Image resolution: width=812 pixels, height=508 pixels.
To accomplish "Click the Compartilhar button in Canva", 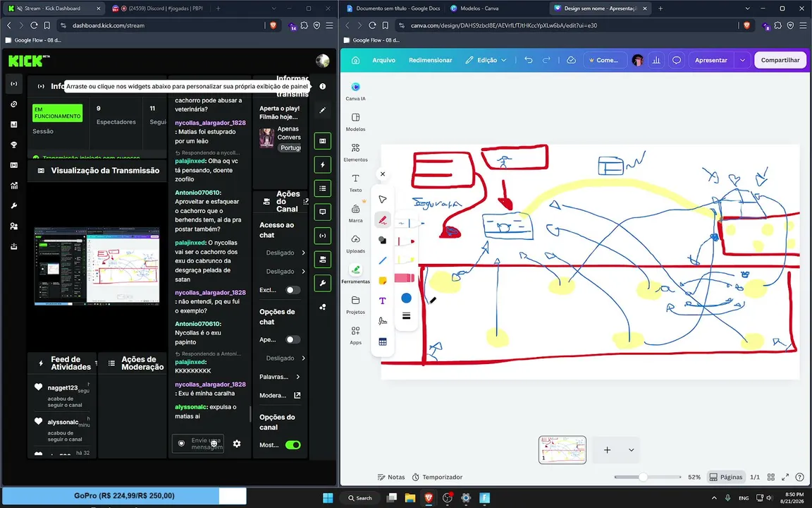I will point(780,60).
